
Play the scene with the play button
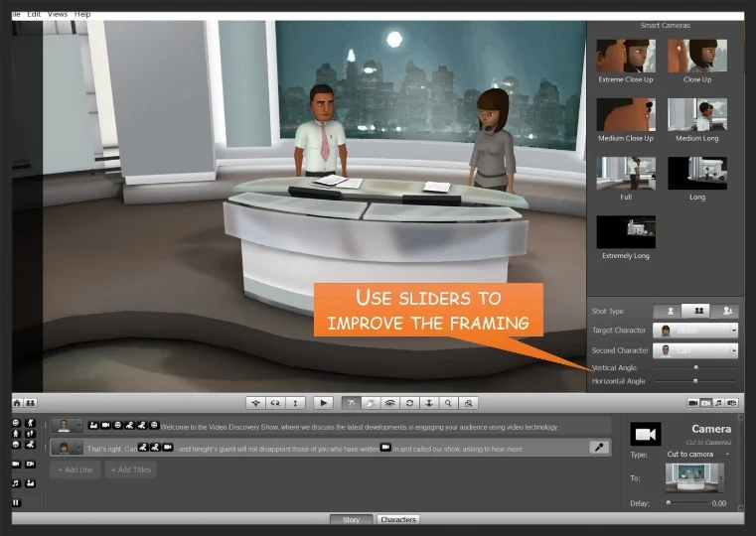323,403
